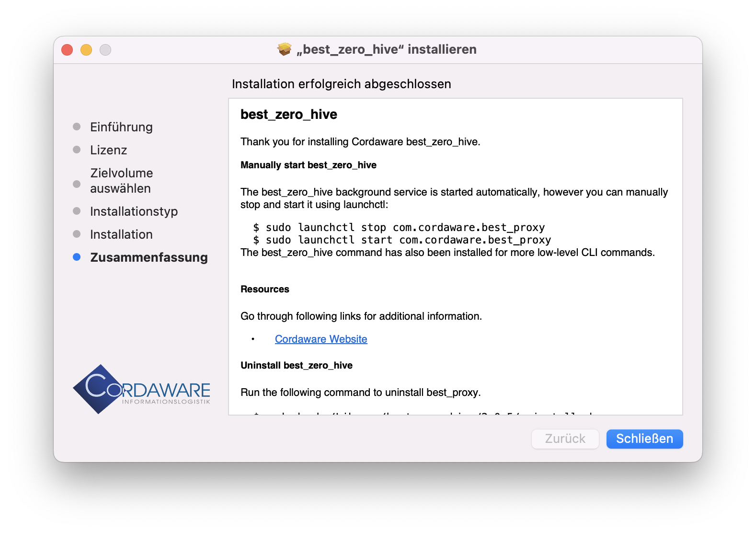Click the blue bullet next to Zusammenfassung
The image size is (756, 533).
(77, 257)
